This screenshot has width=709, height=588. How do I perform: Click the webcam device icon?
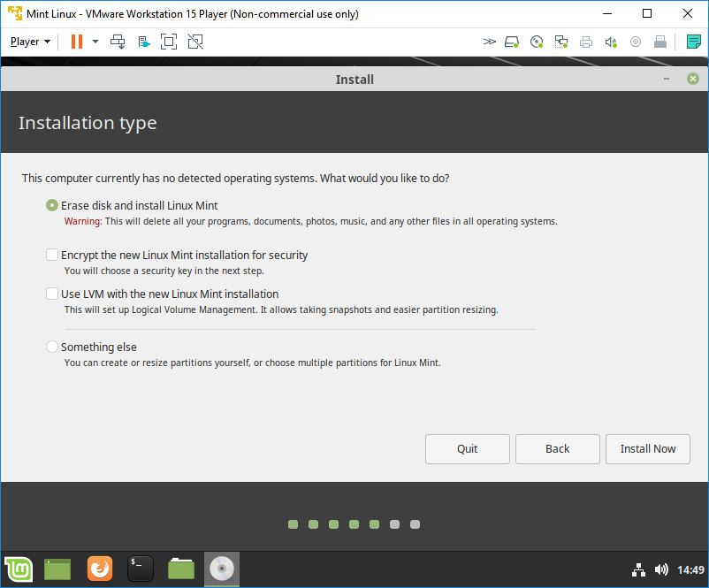636,42
